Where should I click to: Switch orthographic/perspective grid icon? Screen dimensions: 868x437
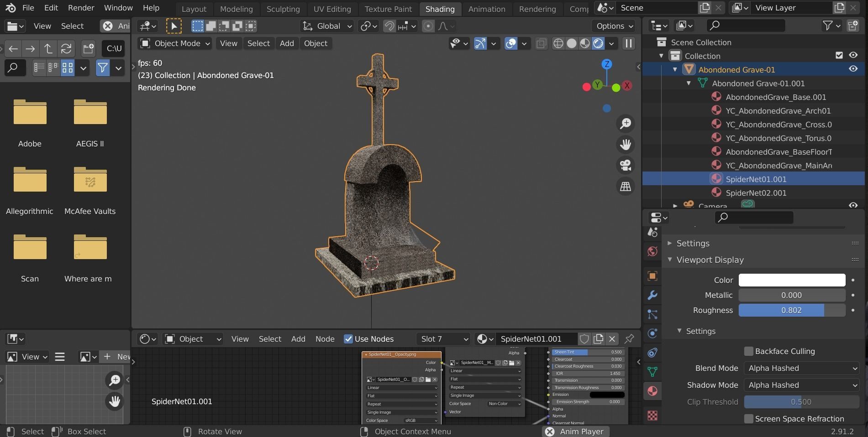coord(626,186)
